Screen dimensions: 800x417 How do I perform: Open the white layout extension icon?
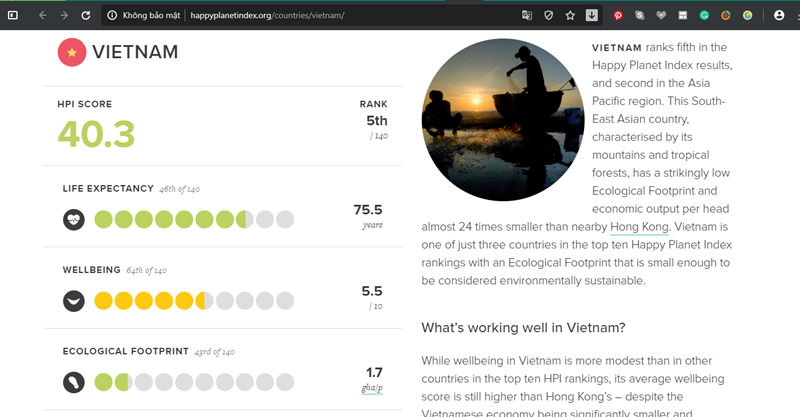pos(683,15)
